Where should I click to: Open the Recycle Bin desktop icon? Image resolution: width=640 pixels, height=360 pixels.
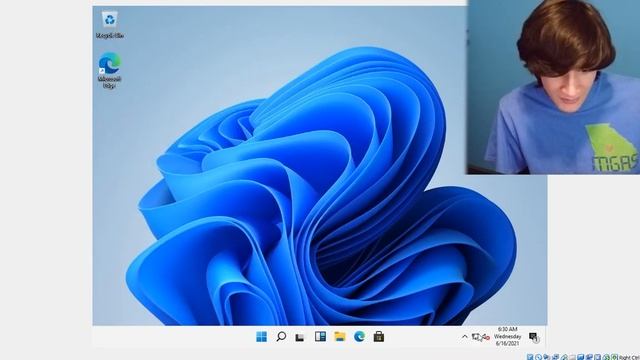point(109,25)
